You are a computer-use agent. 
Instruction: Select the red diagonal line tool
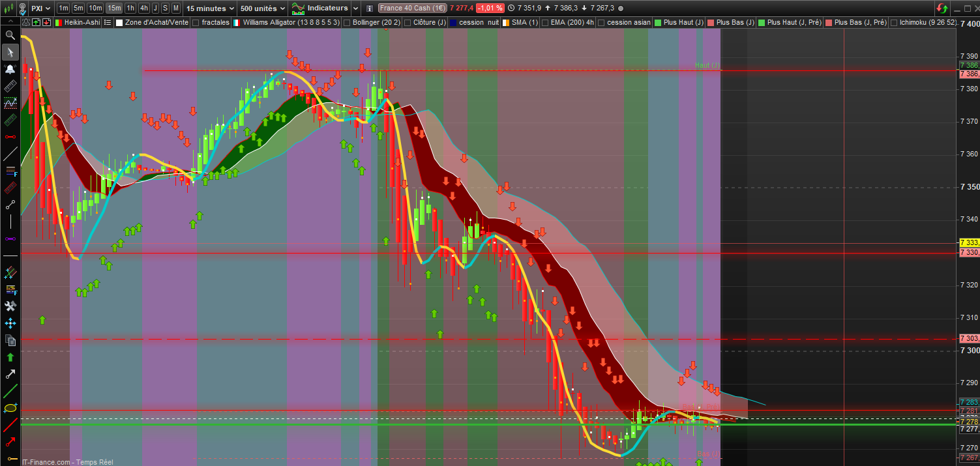pyautogui.click(x=10, y=425)
